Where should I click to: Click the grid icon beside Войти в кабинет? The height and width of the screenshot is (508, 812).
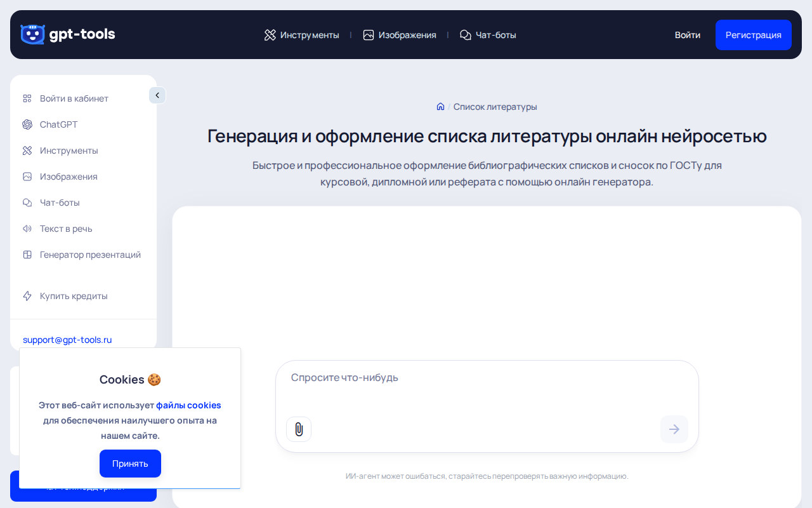pos(27,98)
